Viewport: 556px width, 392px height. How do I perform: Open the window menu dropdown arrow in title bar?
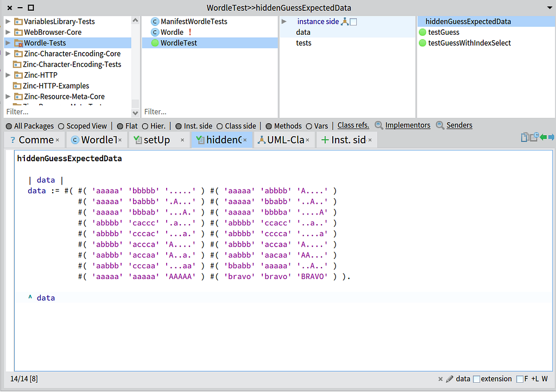click(549, 8)
